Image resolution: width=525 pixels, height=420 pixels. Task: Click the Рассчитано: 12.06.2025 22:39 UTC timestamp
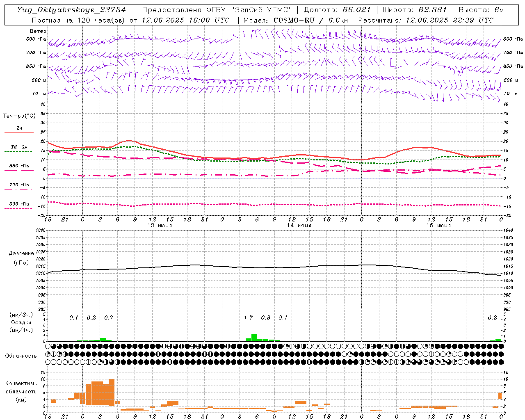click(426, 20)
